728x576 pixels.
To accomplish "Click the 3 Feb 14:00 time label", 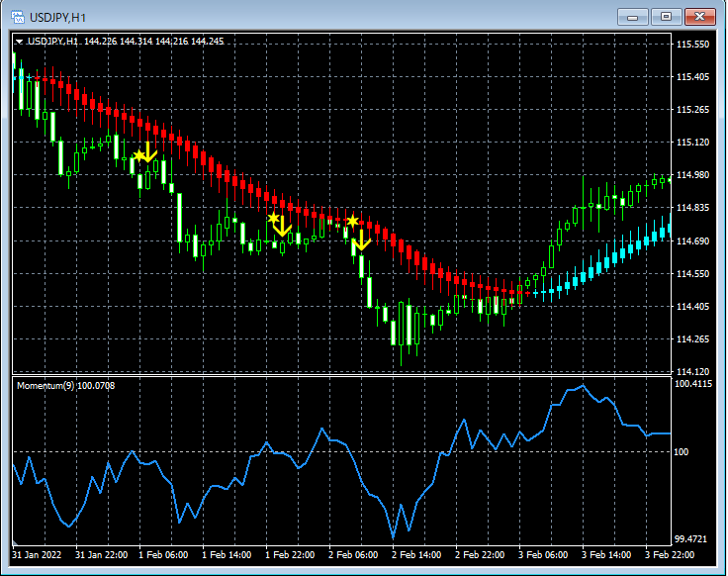I will tap(606, 555).
